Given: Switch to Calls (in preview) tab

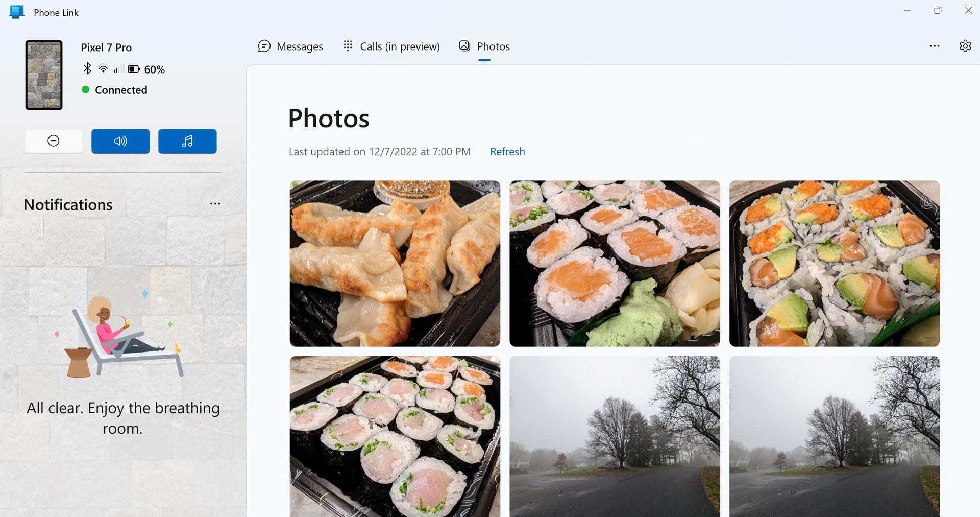Looking at the screenshot, I should click(391, 46).
